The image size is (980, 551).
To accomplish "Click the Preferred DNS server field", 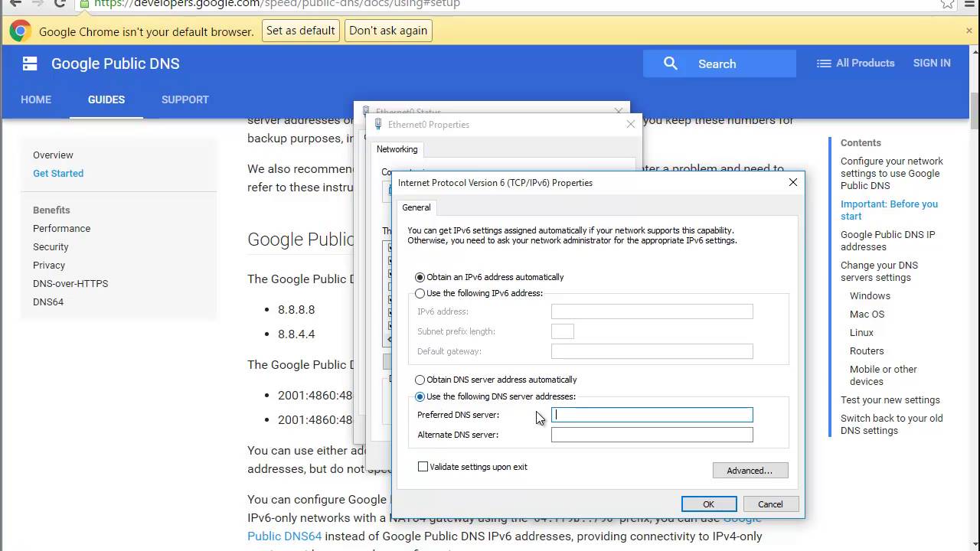I will tap(652, 415).
